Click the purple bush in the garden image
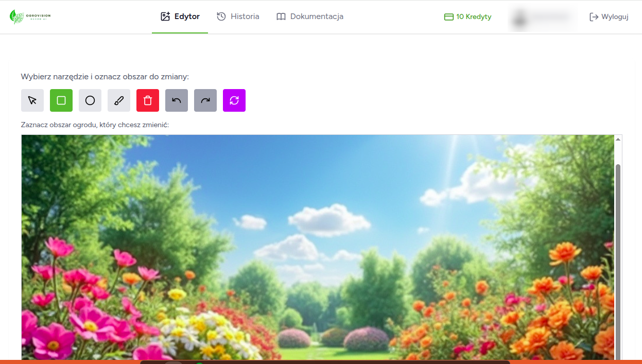Screen dimensions: 642x364 pos(366,339)
